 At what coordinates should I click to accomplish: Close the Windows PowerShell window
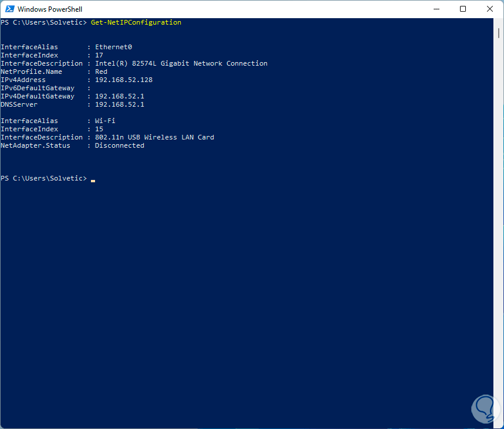point(490,9)
